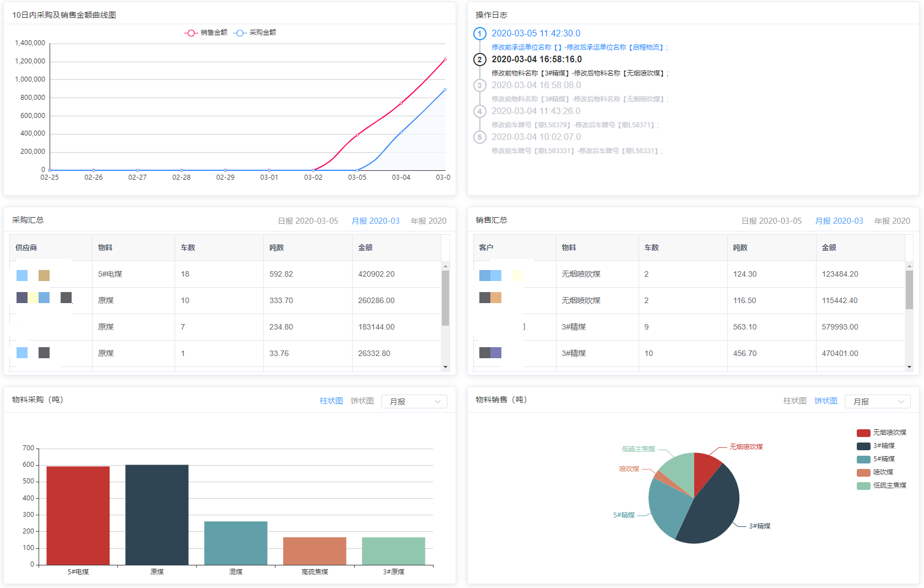Switch 采购汇总 to 日报 2020-03-05

308,221
